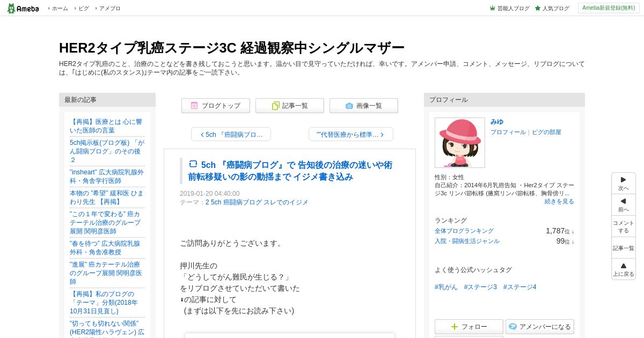Open previous article 5ch『癌闘病ブロ…
Viewport: 644px width, 338px height.
(231, 134)
